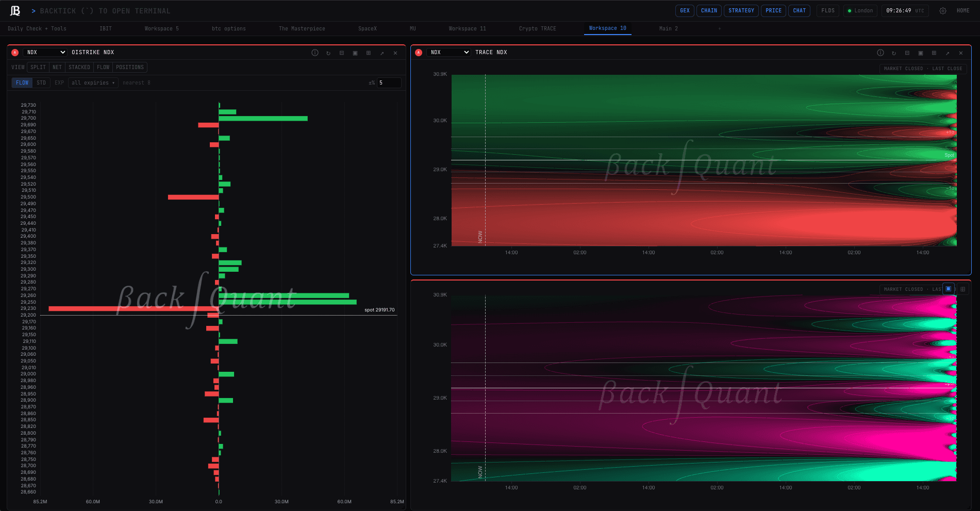The image size is (980, 511).
Task: Open the PRICE panel button
Action: point(773,11)
